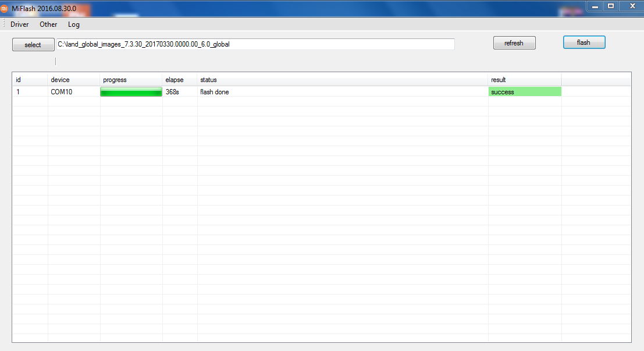The image size is (644, 351).
Task: Click the MiFlash logo in title bar
Action: tap(5, 8)
